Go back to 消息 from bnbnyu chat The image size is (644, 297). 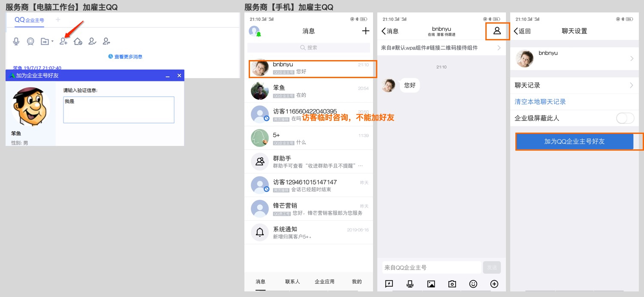pos(390,31)
